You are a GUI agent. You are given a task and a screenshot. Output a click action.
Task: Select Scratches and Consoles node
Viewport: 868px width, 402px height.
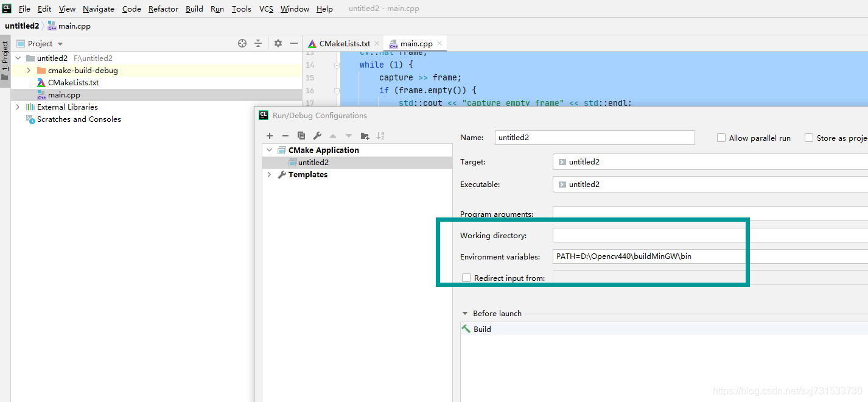pyautogui.click(x=79, y=119)
